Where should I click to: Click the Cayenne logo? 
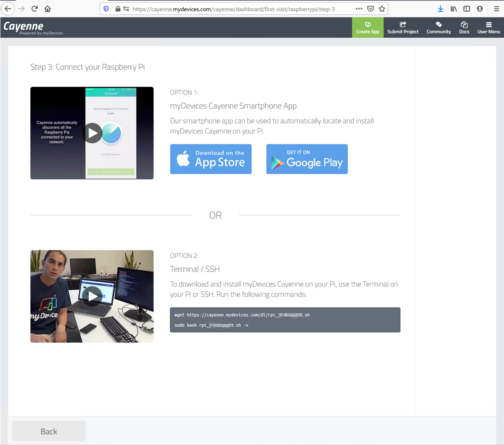pos(33,27)
